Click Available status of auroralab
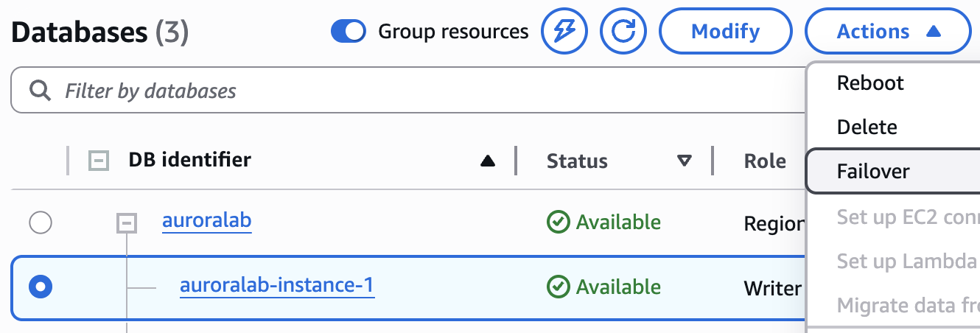 coord(604,222)
